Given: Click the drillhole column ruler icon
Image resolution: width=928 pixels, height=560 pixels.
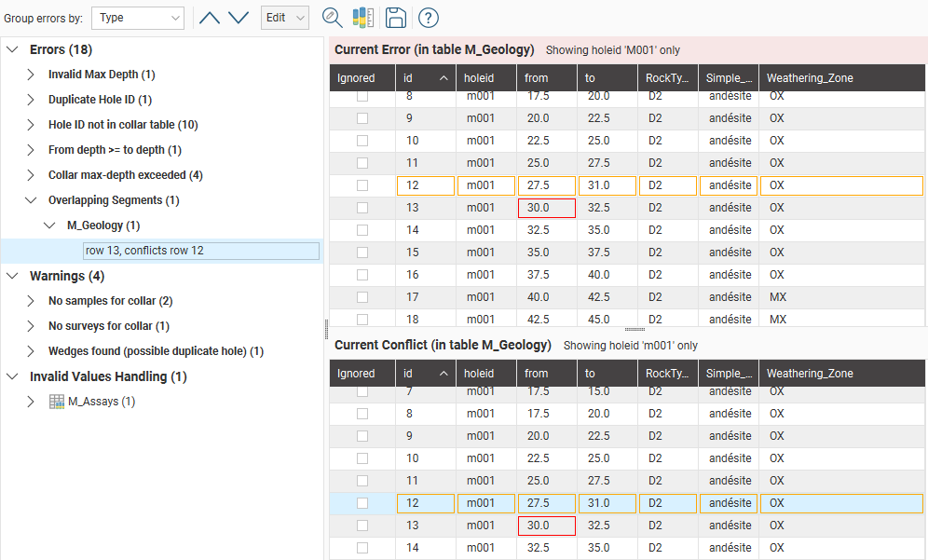Looking at the screenshot, I should [362, 18].
